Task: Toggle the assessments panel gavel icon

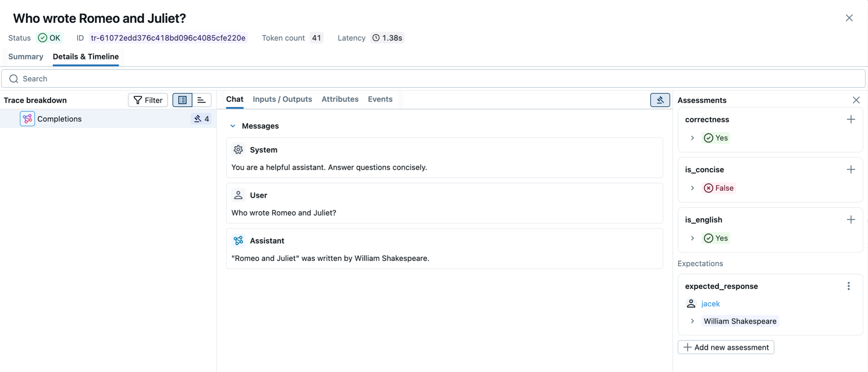Action: (x=660, y=100)
